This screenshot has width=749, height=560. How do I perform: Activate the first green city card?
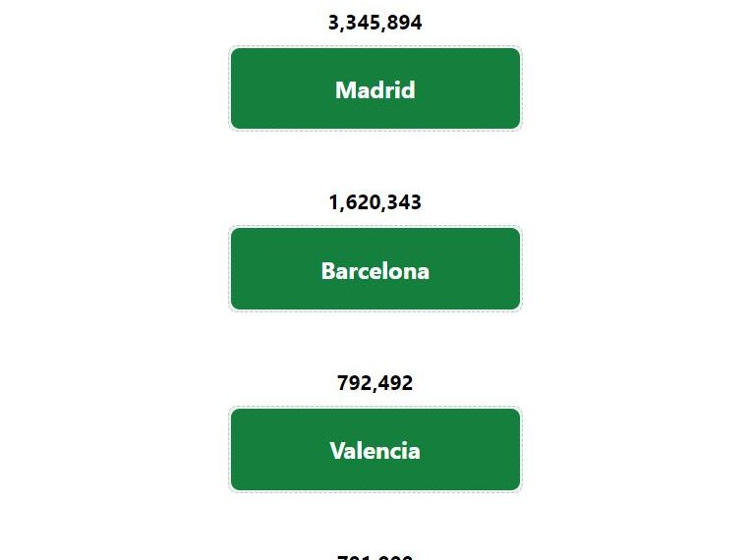point(374,88)
